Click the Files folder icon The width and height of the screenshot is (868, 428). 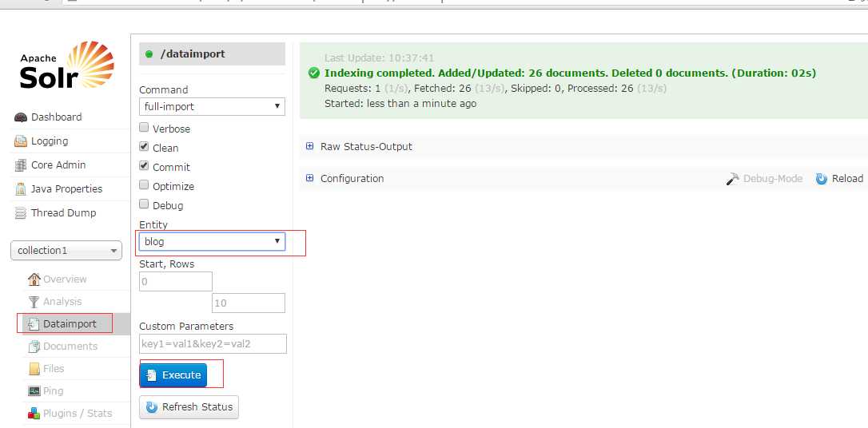[34, 368]
